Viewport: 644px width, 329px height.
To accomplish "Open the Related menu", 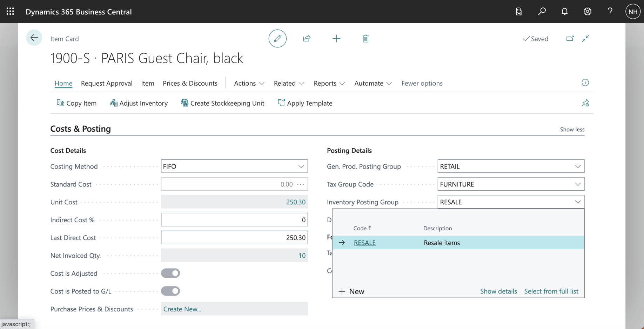I will [x=289, y=83].
